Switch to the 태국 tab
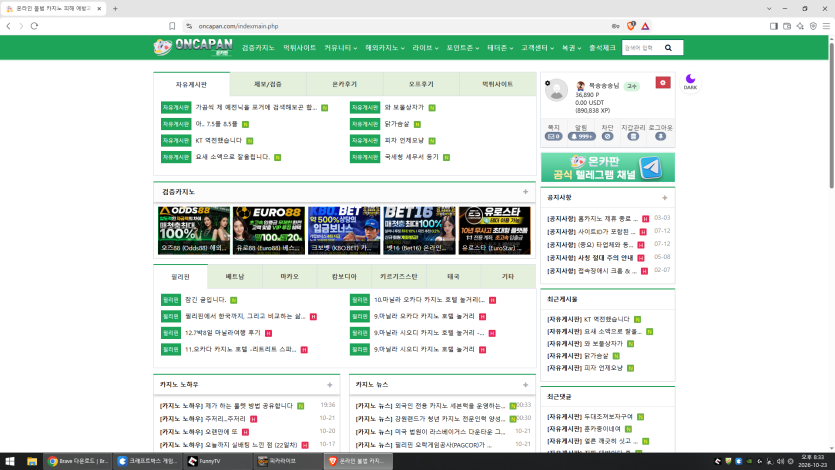Screen dimensions: 835x470 point(453,277)
